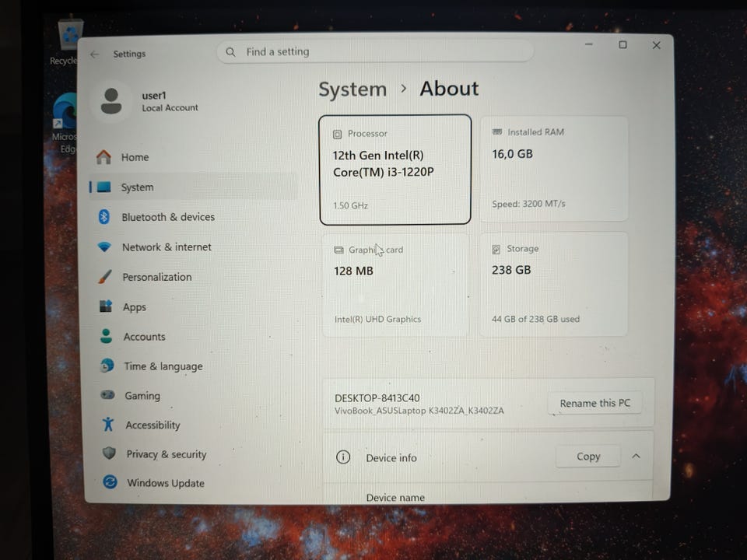The height and width of the screenshot is (560, 747).
Task: Open the Recycle Bin desktop icon
Action: [70, 42]
